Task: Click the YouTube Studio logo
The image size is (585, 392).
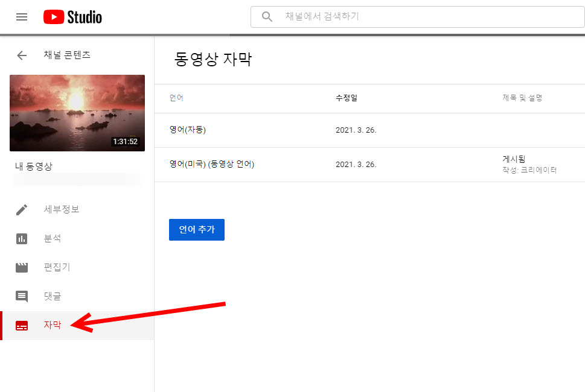Action: point(72,17)
